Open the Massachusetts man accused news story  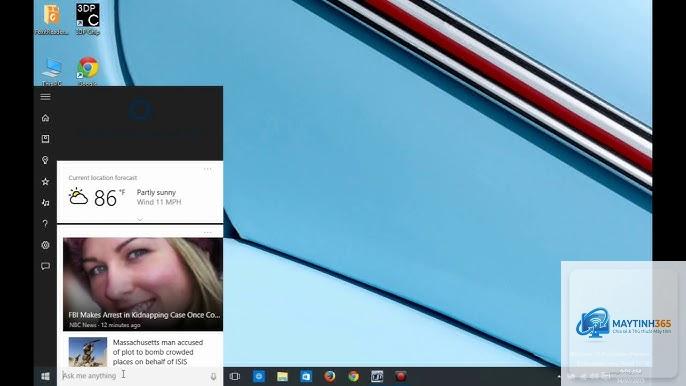158,352
